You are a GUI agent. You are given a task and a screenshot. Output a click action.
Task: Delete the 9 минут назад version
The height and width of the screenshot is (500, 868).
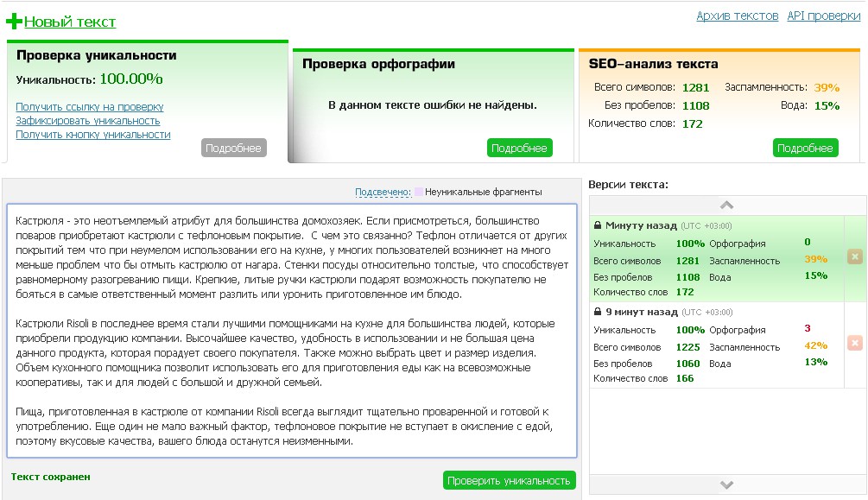tap(855, 343)
